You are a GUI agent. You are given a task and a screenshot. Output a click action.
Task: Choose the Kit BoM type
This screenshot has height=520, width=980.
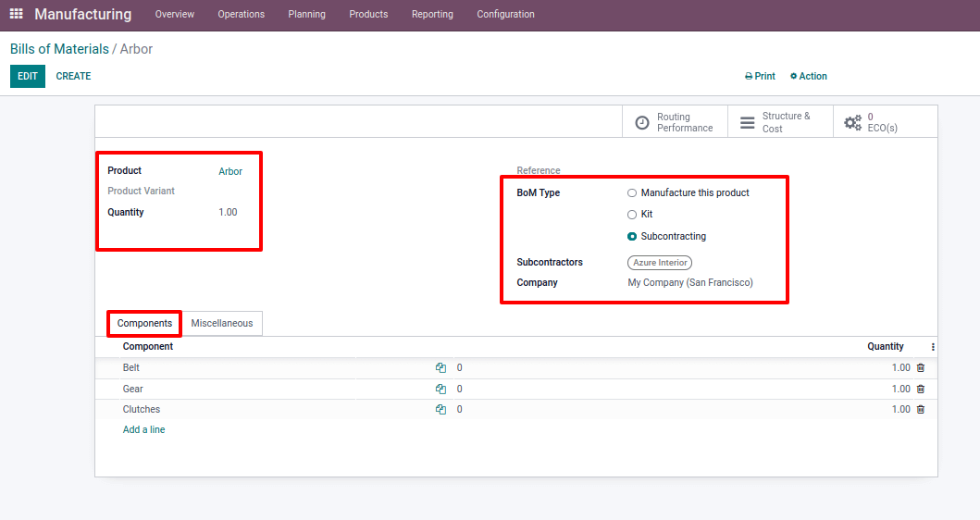[x=632, y=215]
